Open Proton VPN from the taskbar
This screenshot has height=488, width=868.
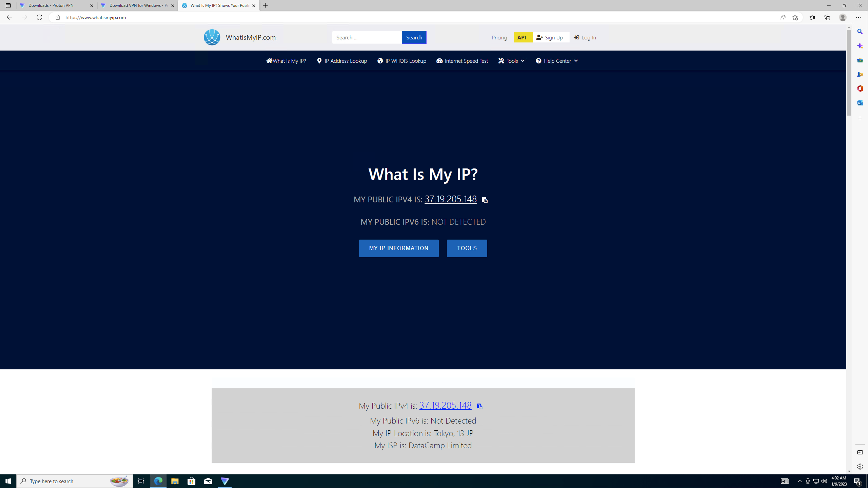pyautogui.click(x=225, y=481)
